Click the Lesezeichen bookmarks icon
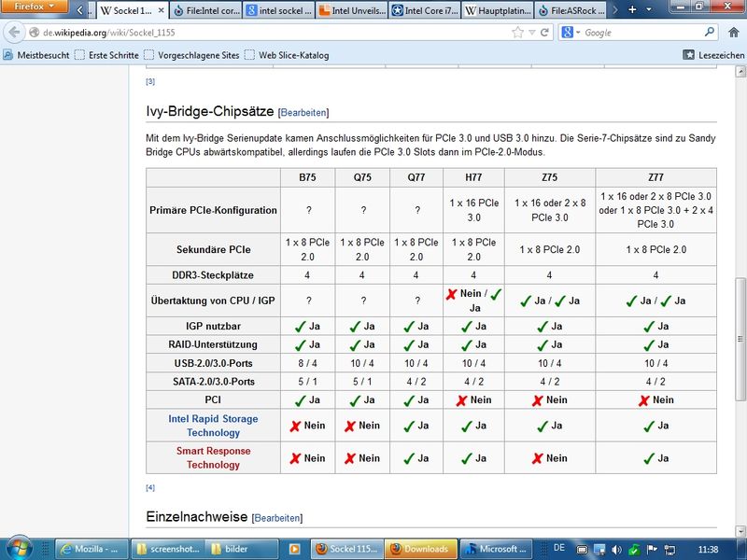 [689, 55]
